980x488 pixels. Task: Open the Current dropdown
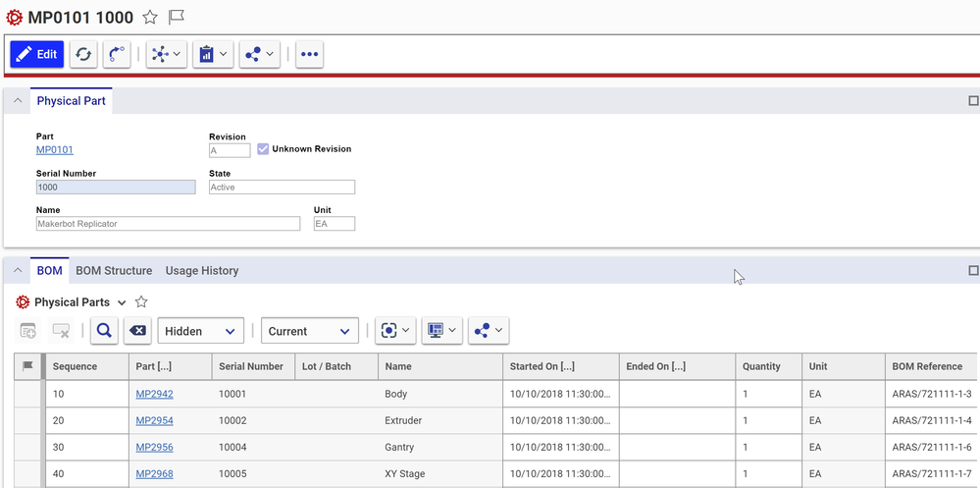pos(309,332)
